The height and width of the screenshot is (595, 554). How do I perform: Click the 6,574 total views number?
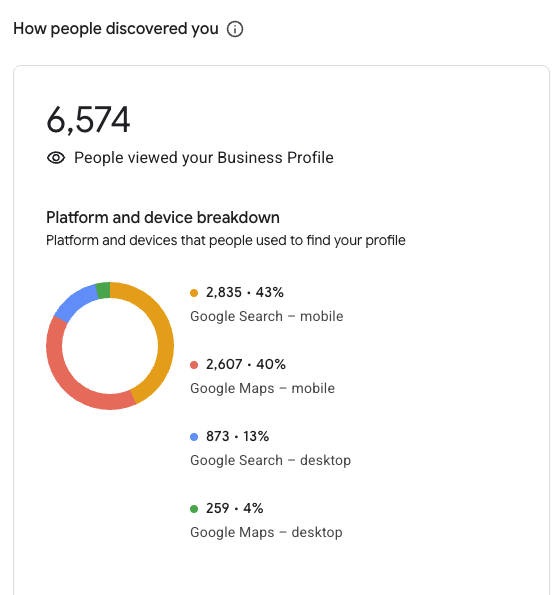(x=88, y=120)
